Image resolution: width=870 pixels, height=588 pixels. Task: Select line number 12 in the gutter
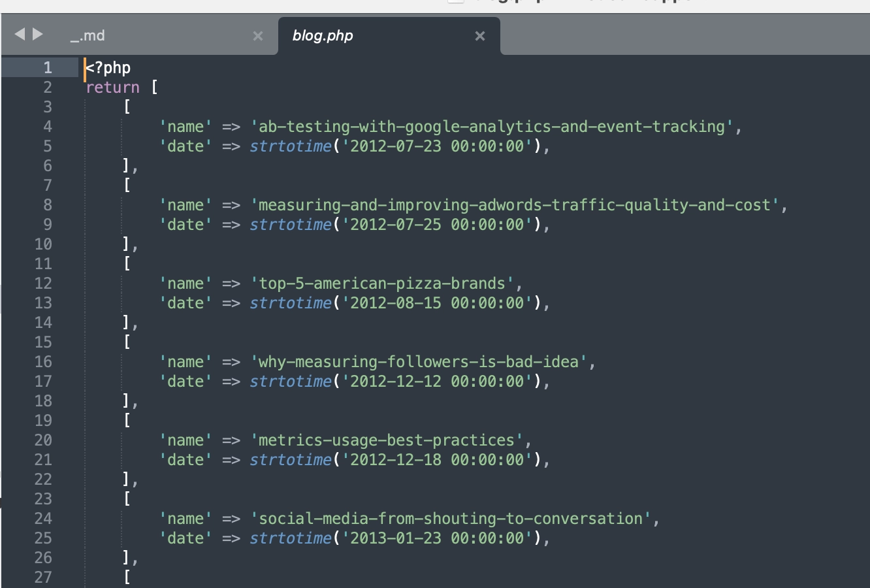(x=44, y=283)
